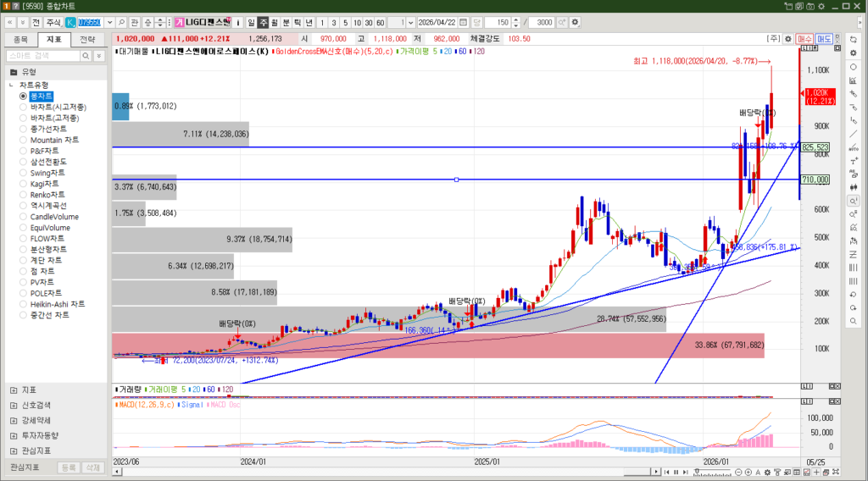This screenshot has width=868, height=481.
Task: Click the blue 매도 sell button
Action: pos(824,39)
